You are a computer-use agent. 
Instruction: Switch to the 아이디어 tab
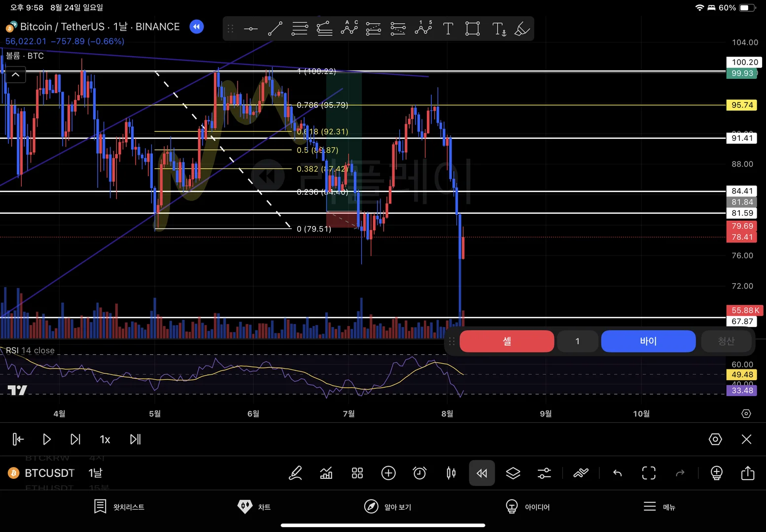(527, 506)
